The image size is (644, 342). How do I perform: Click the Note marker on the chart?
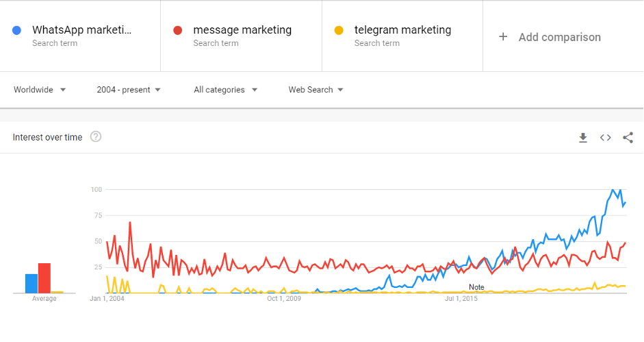[476, 287]
